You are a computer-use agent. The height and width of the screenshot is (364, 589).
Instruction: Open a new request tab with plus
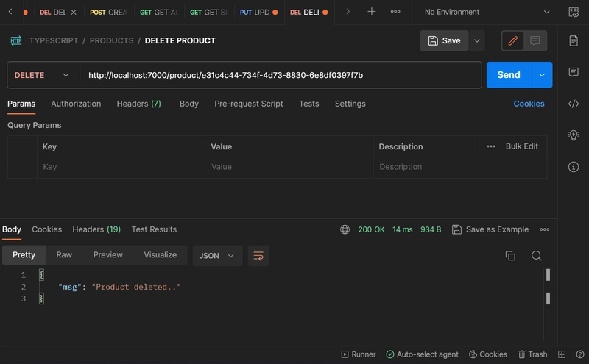[371, 12]
